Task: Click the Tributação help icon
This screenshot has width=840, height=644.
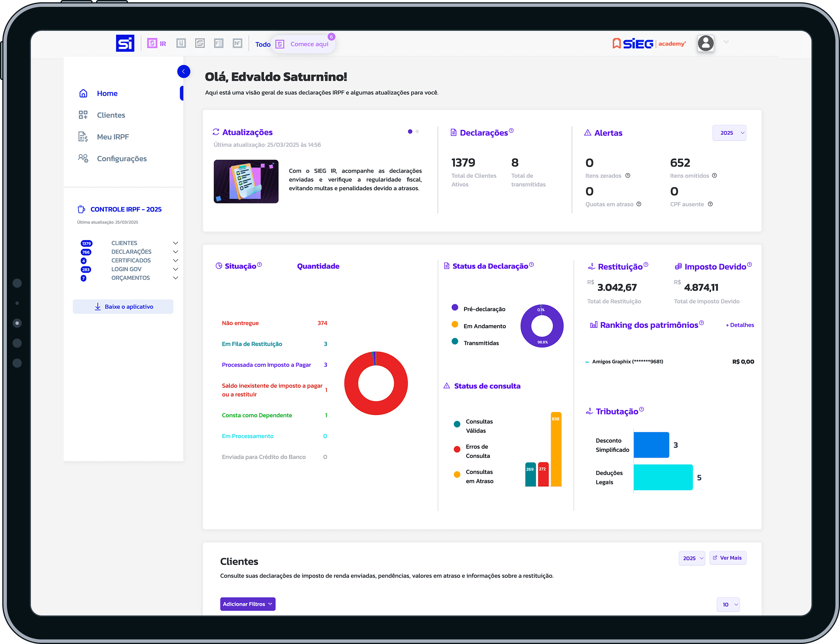Action: pos(642,409)
